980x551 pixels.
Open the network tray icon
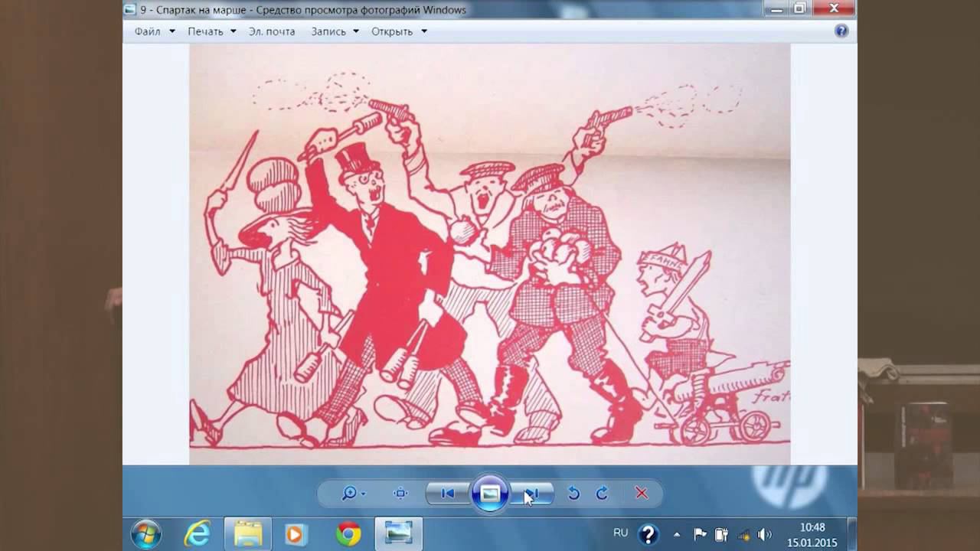click(743, 534)
